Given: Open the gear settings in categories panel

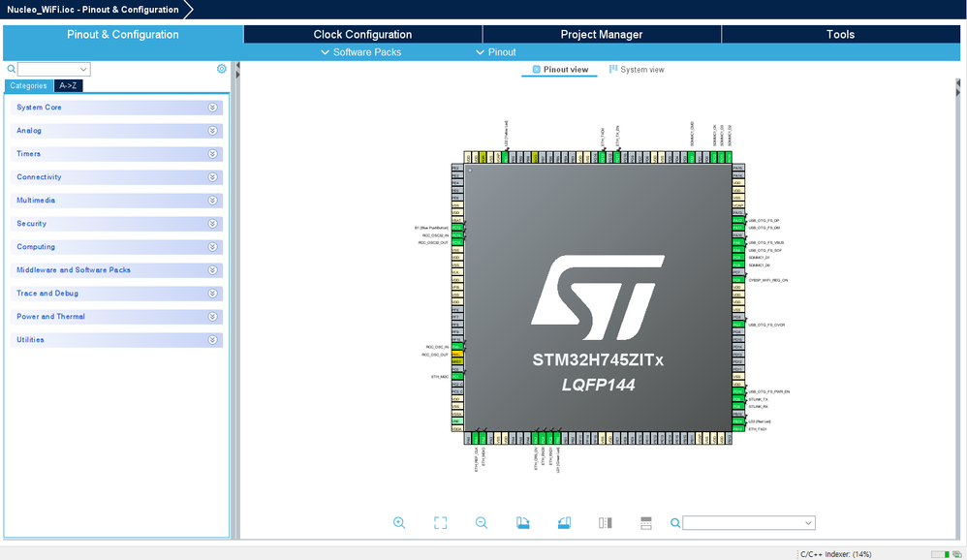Looking at the screenshot, I should pyautogui.click(x=222, y=69).
